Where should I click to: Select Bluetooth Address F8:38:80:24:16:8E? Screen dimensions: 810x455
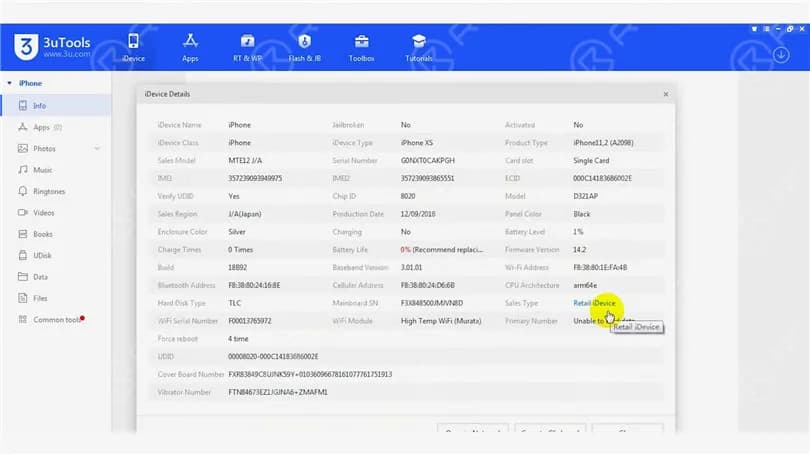[254, 285]
